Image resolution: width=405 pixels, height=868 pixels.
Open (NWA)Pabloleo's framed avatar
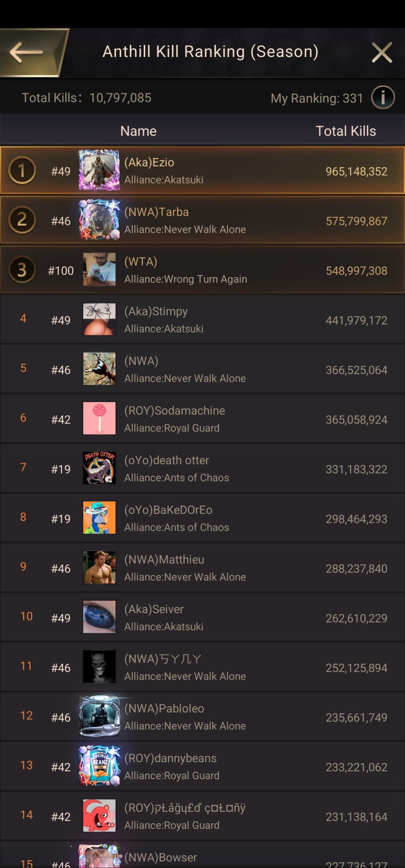99,716
